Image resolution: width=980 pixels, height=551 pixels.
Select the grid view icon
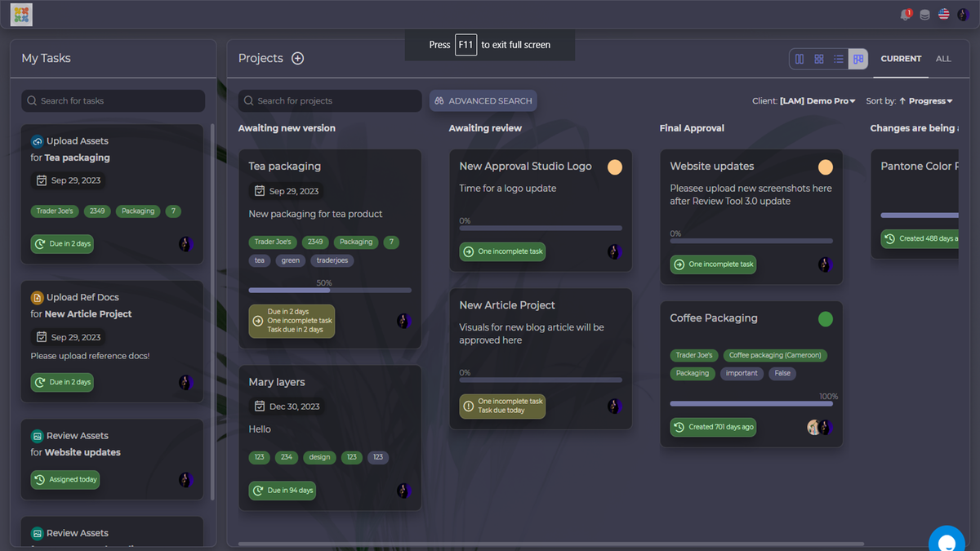[818, 59]
